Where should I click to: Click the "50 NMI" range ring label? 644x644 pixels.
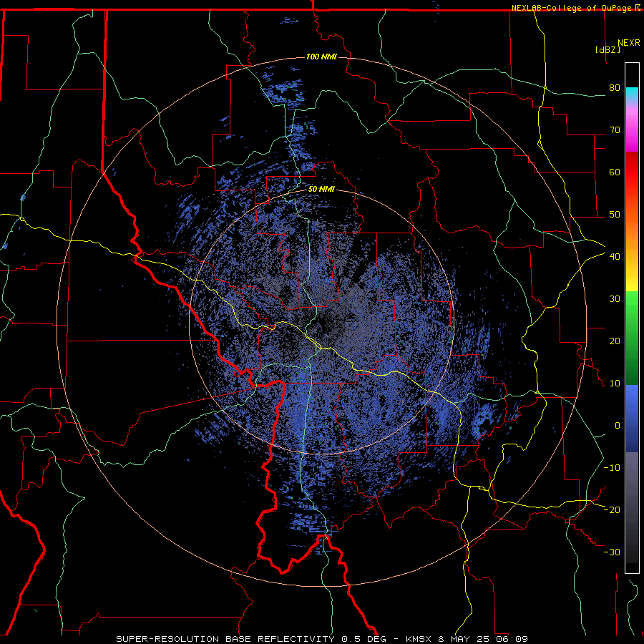321,190
